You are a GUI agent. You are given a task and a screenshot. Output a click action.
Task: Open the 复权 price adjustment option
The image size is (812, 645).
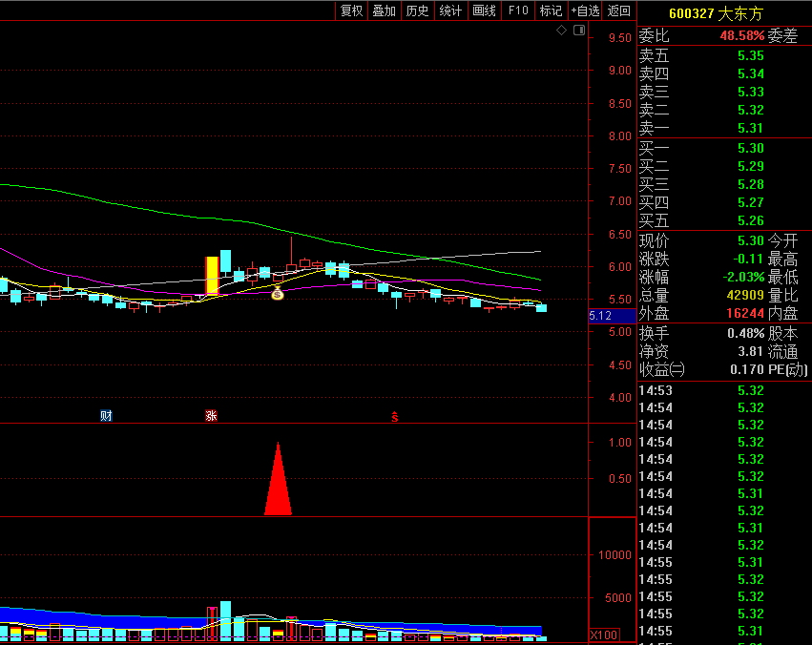click(352, 10)
